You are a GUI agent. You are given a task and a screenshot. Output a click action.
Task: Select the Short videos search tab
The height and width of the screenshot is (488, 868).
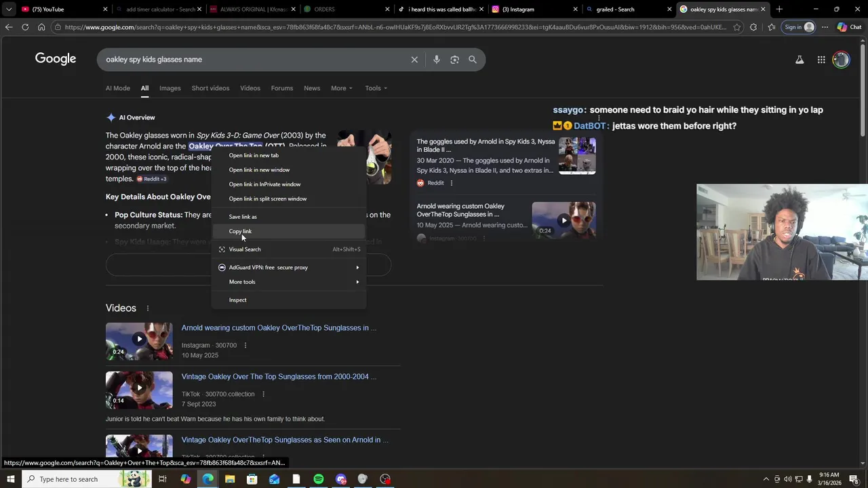pos(210,88)
